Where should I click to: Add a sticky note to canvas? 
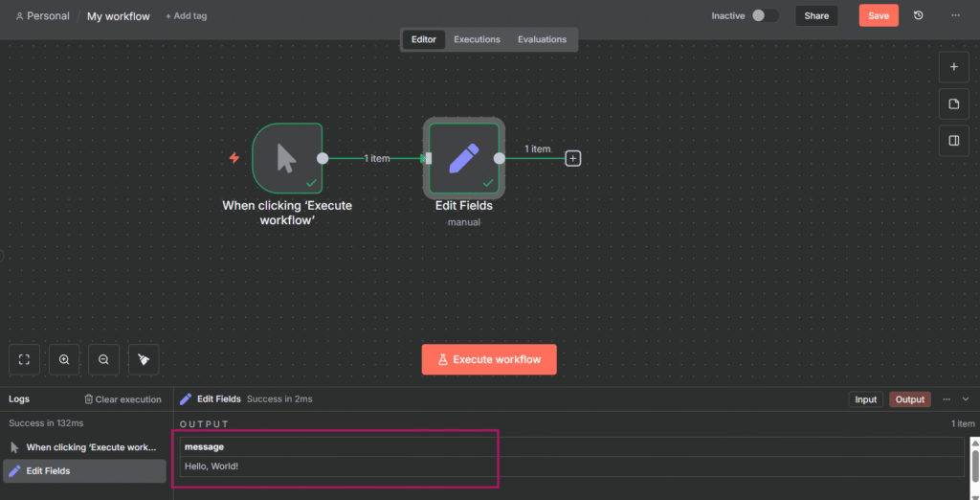tap(954, 103)
